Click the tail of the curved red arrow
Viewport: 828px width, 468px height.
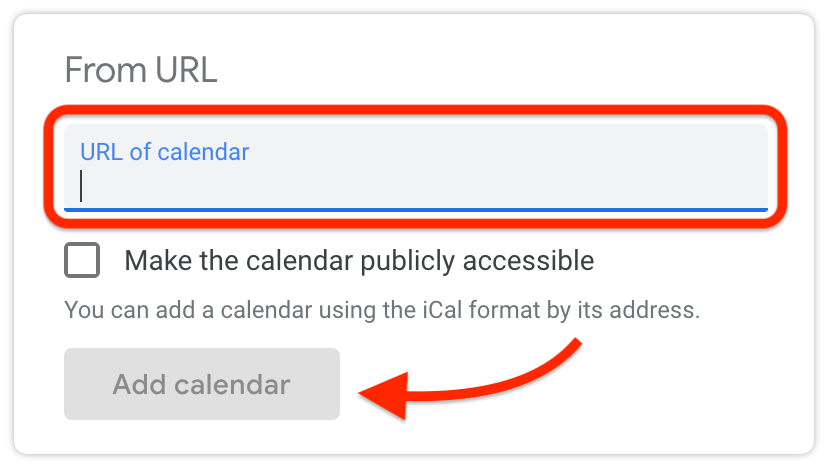[570, 349]
